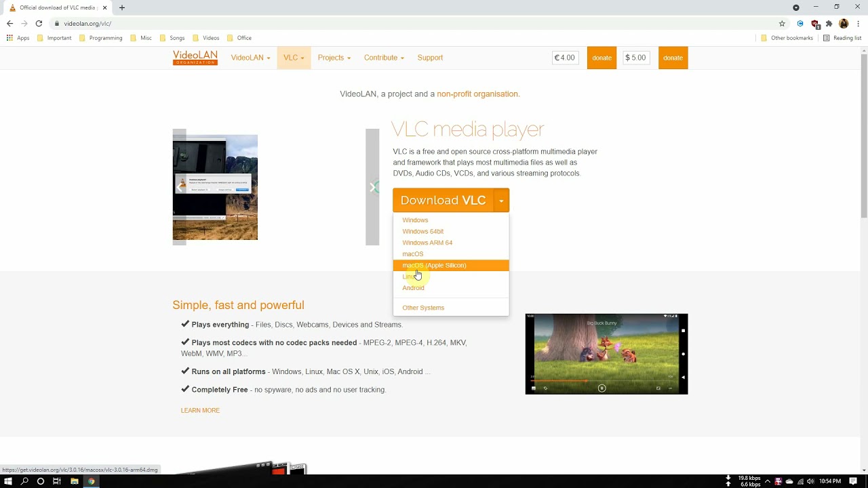Select Windows ARM 64 download
The width and height of the screenshot is (868, 488).
427,243
